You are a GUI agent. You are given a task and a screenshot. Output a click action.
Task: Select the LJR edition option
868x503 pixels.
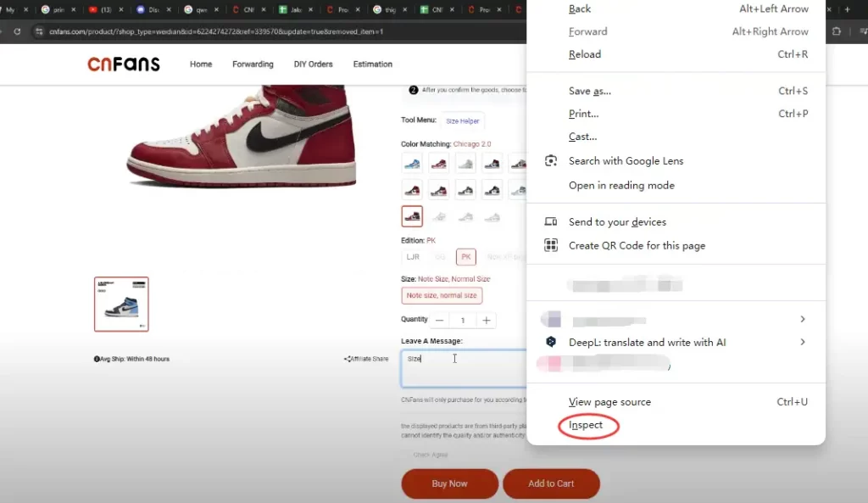[413, 257]
